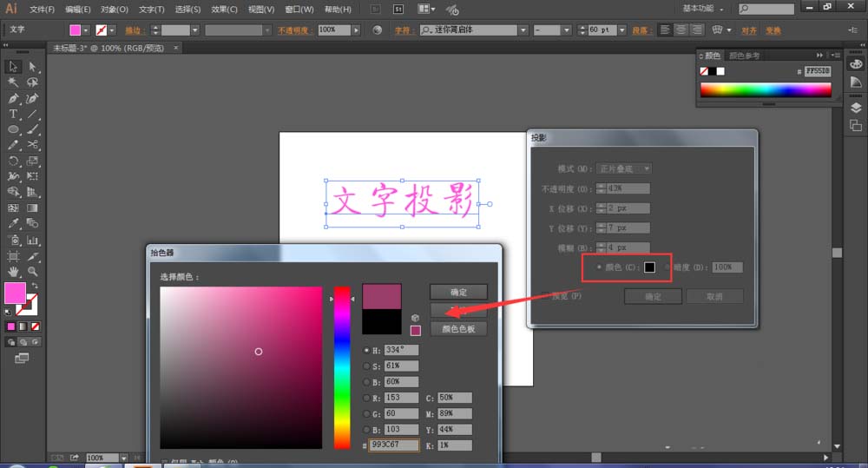Viewport: 868px width, 468px height.
Task: Select the Rotate tool
Action: 13,161
